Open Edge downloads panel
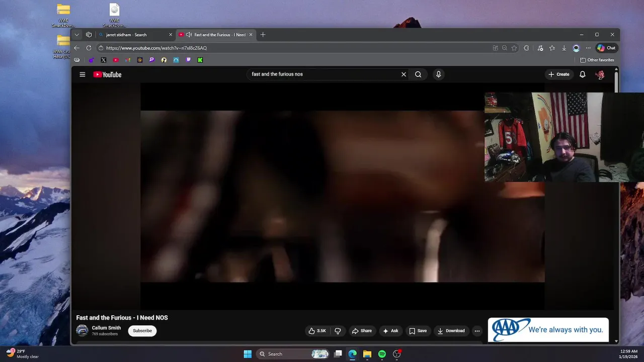644x362 pixels. coord(564,48)
